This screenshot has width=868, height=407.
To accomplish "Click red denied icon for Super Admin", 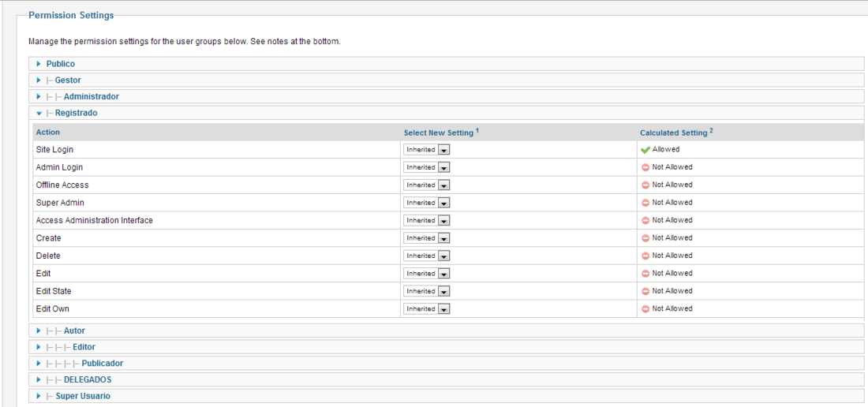I will pyautogui.click(x=645, y=203).
